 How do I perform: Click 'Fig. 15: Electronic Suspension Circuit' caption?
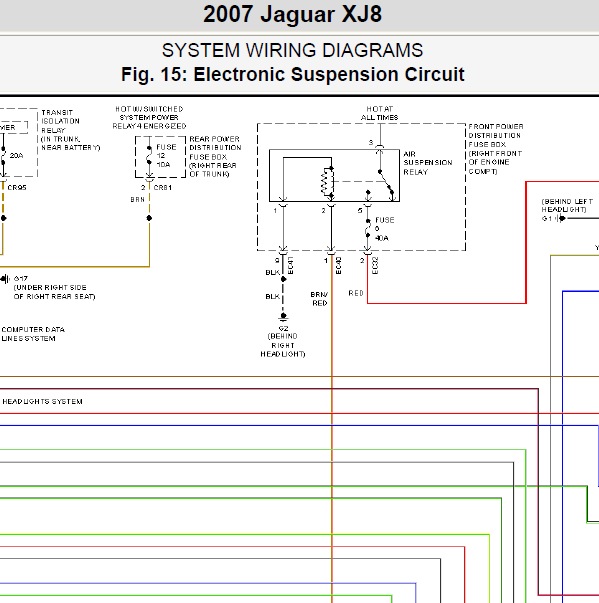293,74
